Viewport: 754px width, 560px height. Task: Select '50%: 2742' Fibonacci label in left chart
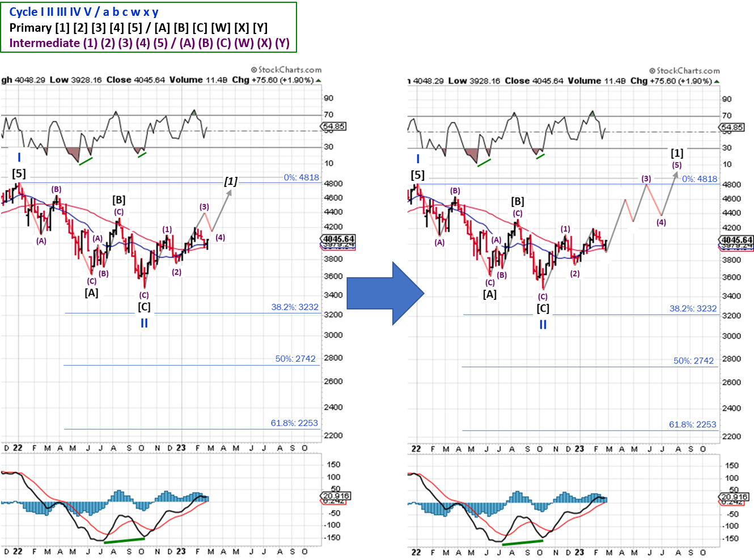click(295, 359)
